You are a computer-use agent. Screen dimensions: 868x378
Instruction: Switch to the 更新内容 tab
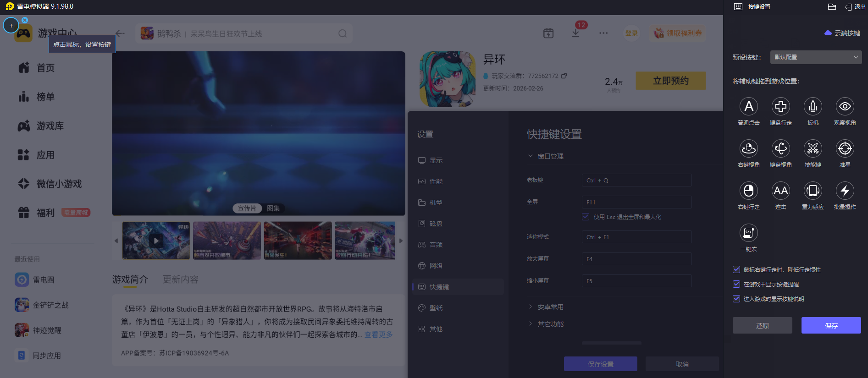pos(181,279)
